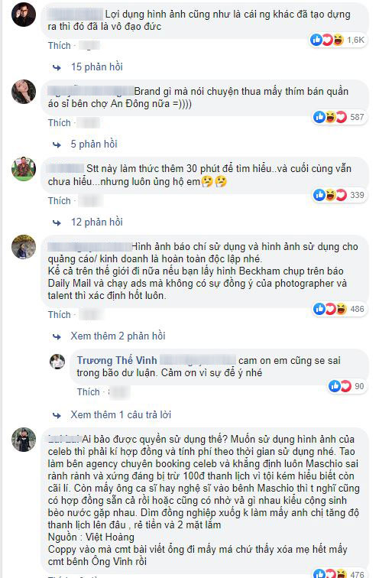Click reply arrow icon beside 12 phản hồi

57,222
